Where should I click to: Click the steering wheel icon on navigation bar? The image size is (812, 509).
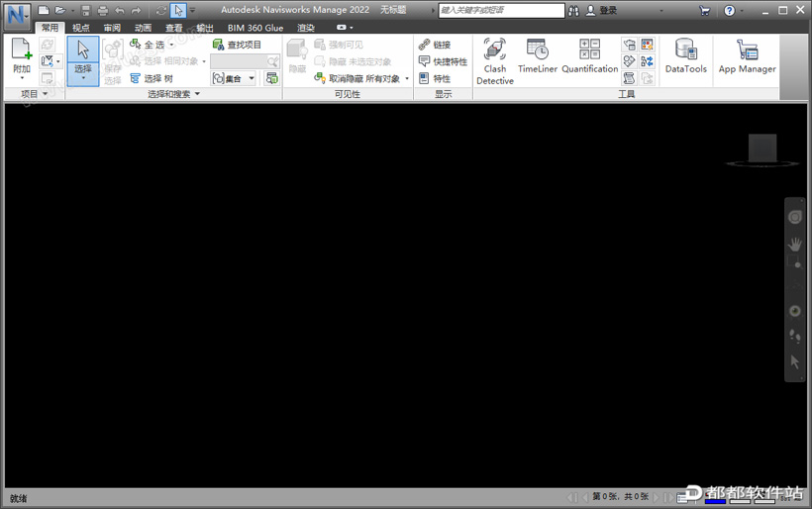pyautogui.click(x=795, y=217)
